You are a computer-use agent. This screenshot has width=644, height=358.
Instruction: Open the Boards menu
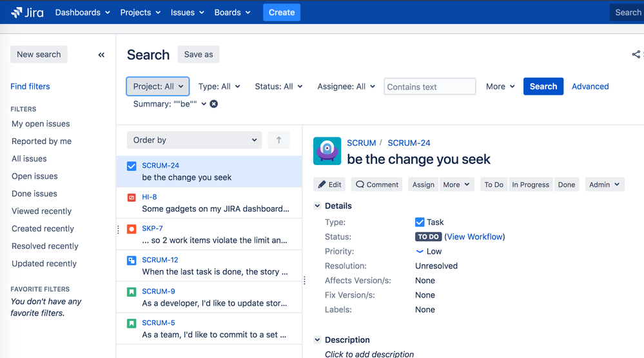(232, 12)
